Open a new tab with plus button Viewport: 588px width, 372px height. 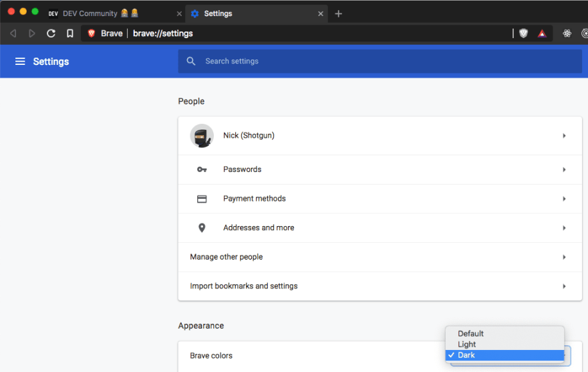pyautogui.click(x=338, y=13)
